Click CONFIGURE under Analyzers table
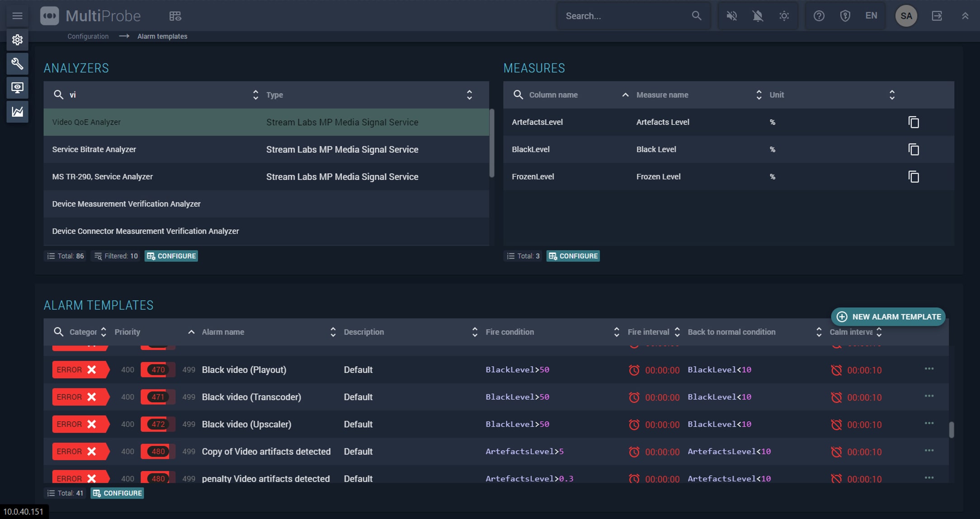Viewport: 980px width, 519px height. (x=171, y=256)
